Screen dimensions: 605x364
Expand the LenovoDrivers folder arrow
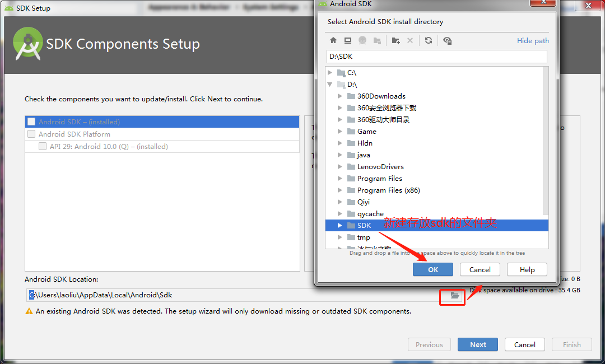(x=339, y=166)
